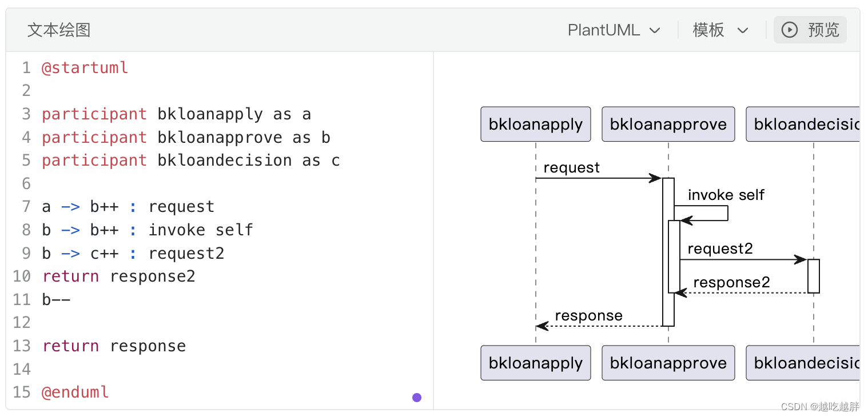Click the 'response2' return label

pos(731,283)
